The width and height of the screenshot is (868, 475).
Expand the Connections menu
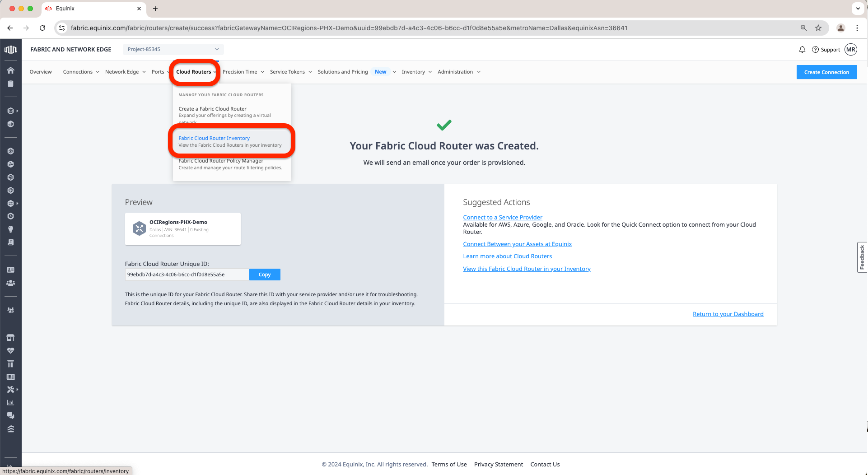point(81,72)
